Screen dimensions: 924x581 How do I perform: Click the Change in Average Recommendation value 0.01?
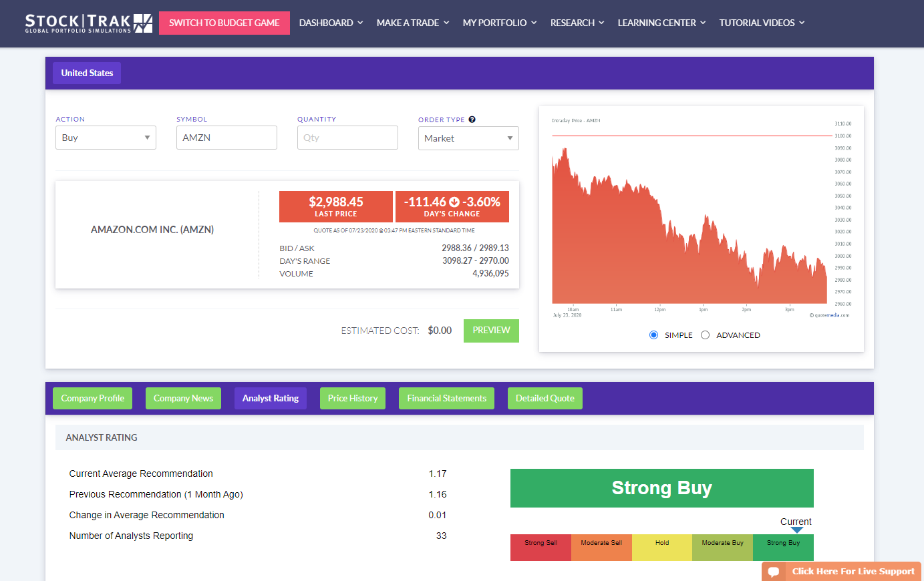(438, 515)
